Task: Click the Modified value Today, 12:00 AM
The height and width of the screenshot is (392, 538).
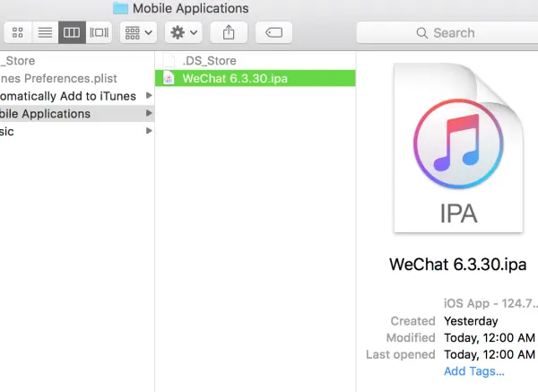Action: coord(490,338)
